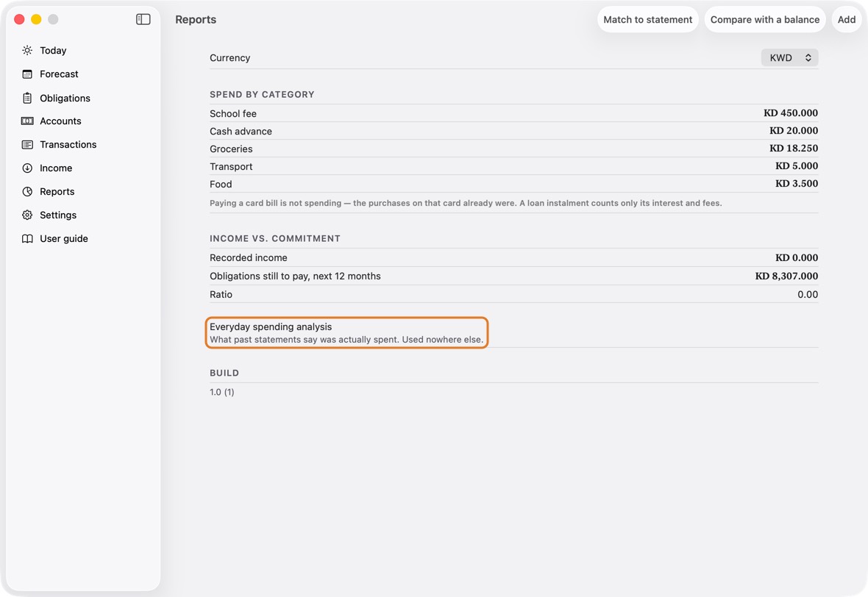The height and width of the screenshot is (597, 868).
Task: Open the KWD currency dropdown
Action: pyautogui.click(x=789, y=57)
